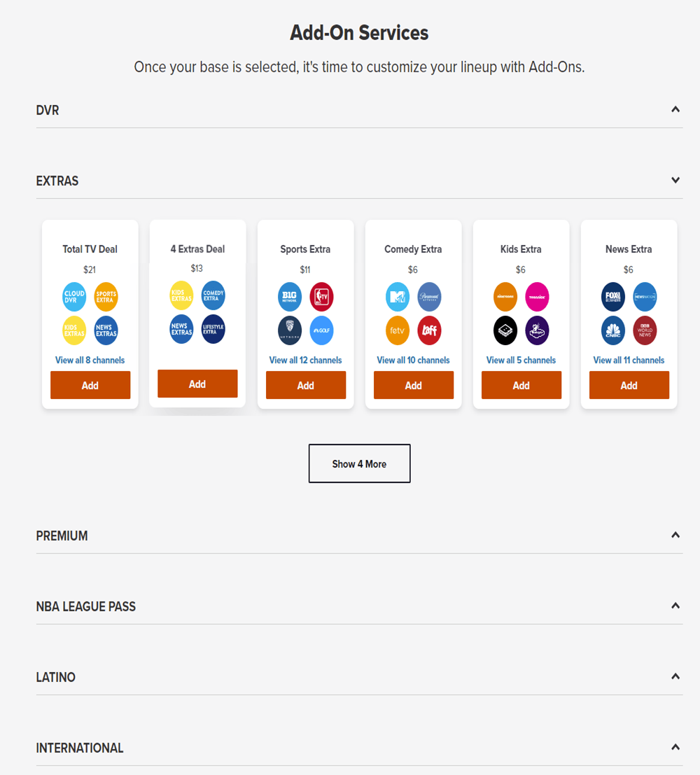Click the Lifestyle Extra circle icon
The image size is (700, 775).
(213, 329)
